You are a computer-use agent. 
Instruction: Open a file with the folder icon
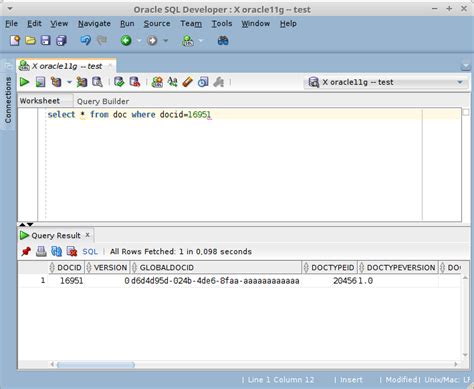(30, 41)
